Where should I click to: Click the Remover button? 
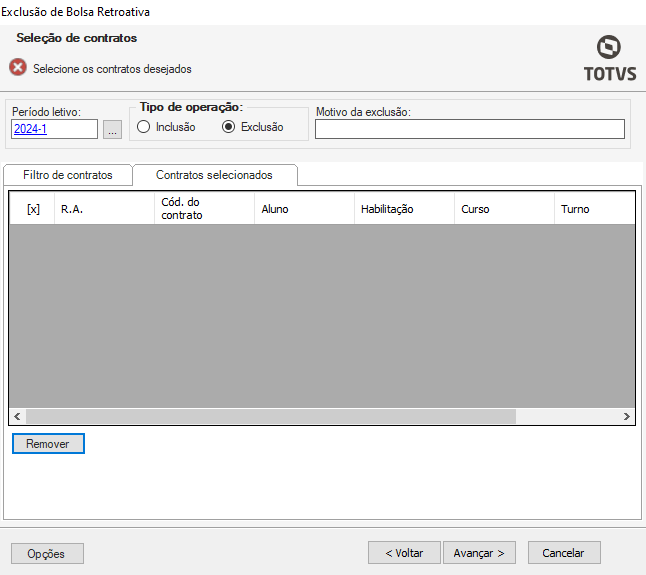coord(48,443)
